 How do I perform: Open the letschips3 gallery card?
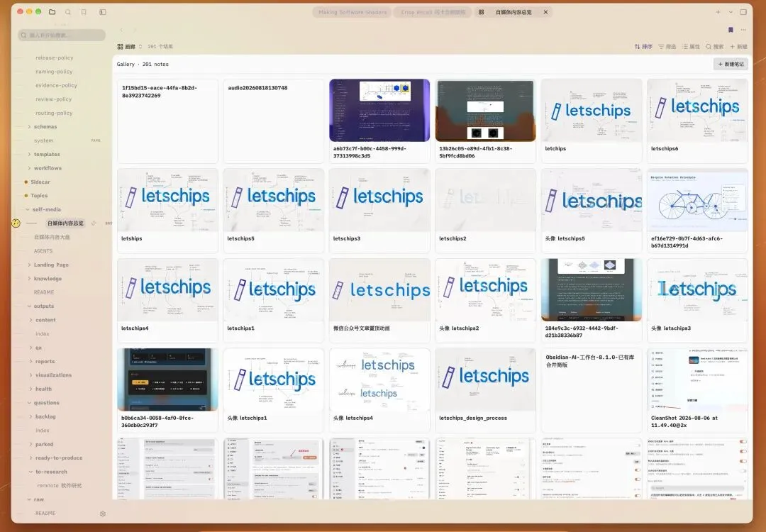(379, 211)
